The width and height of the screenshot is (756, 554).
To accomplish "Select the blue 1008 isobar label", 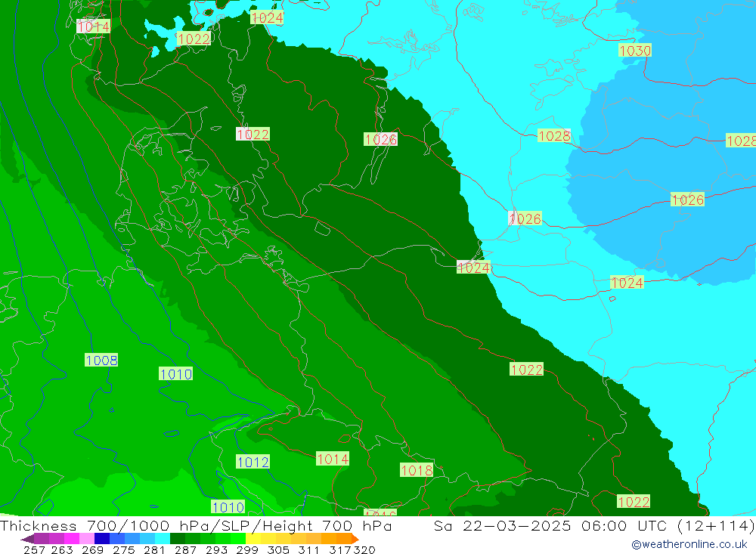I will (x=101, y=361).
